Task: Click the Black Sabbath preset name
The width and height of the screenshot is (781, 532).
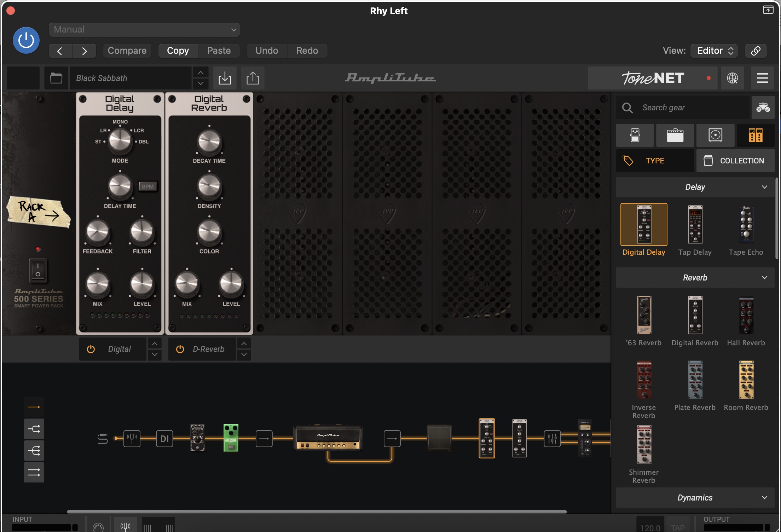Action: coord(131,78)
